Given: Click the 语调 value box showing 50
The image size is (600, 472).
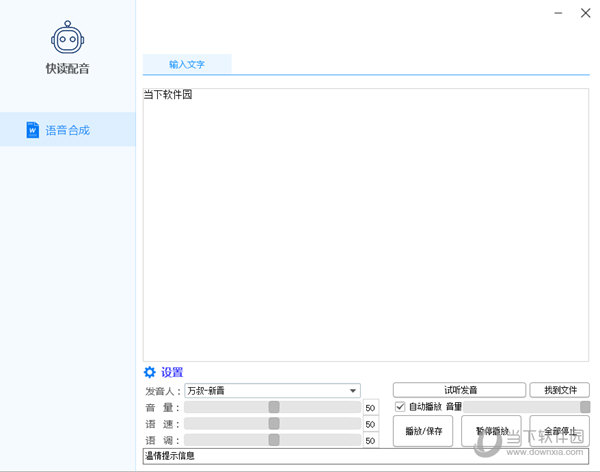Looking at the screenshot, I should point(370,441).
